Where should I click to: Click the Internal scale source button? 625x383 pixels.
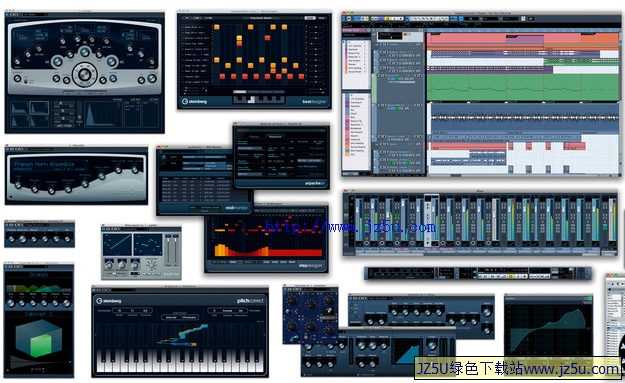tap(171, 317)
